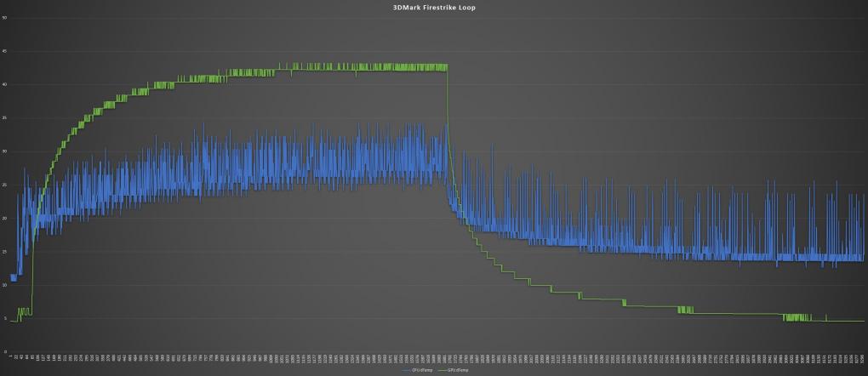Screen dimensions: 868x376
Task: Select the 40 value axis label
Action: pos(4,85)
